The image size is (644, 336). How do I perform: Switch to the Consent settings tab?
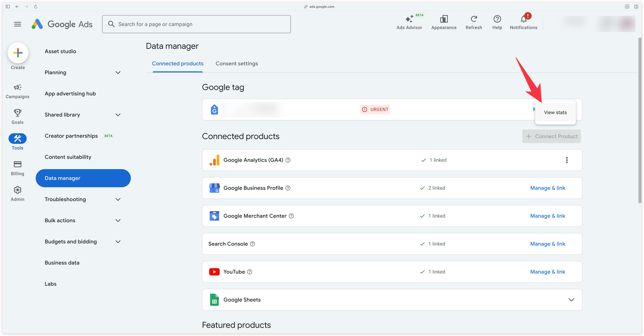pyautogui.click(x=236, y=63)
